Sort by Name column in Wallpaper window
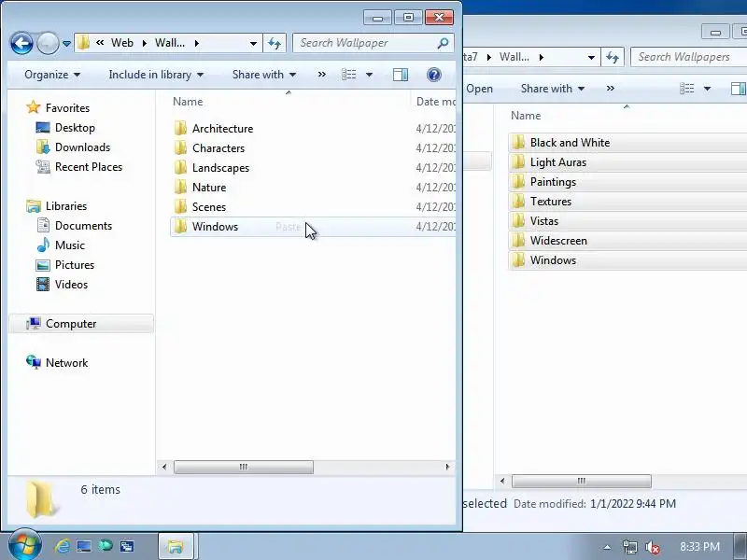 point(188,102)
